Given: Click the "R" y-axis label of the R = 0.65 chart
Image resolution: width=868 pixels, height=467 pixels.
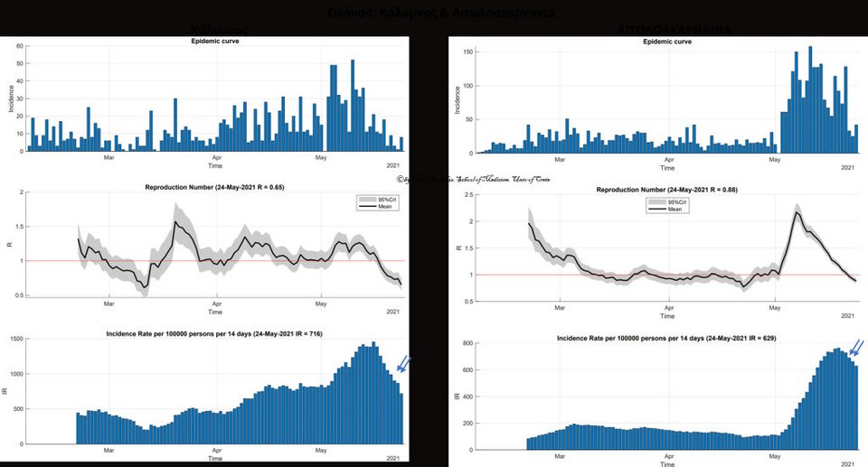Looking at the screenshot, I should pos(9,245).
